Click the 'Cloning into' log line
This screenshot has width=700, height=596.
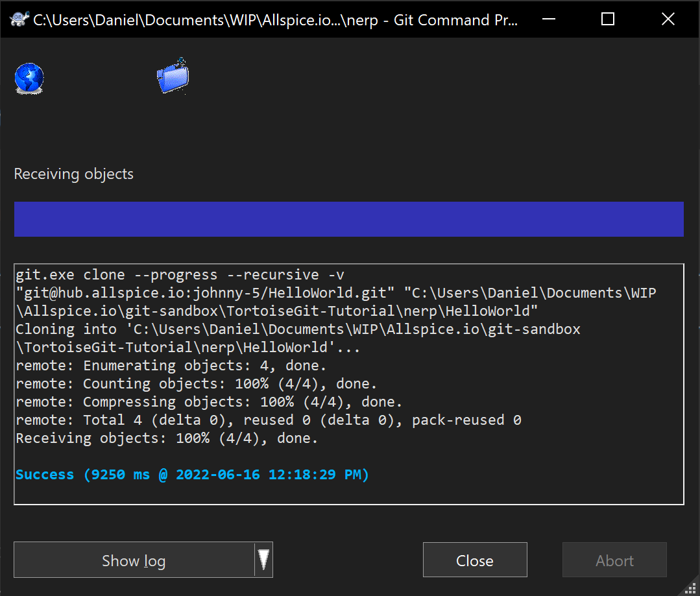pos(298,339)
